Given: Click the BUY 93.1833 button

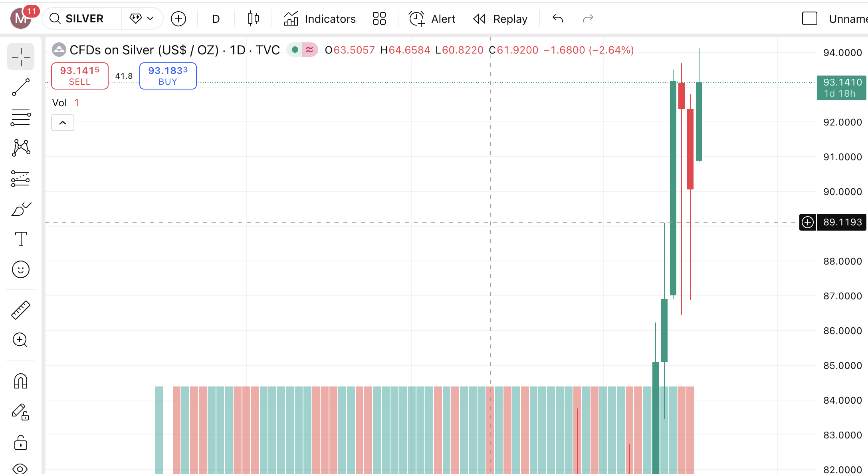Looking at the screenshot, I should (x=168, y=76).
